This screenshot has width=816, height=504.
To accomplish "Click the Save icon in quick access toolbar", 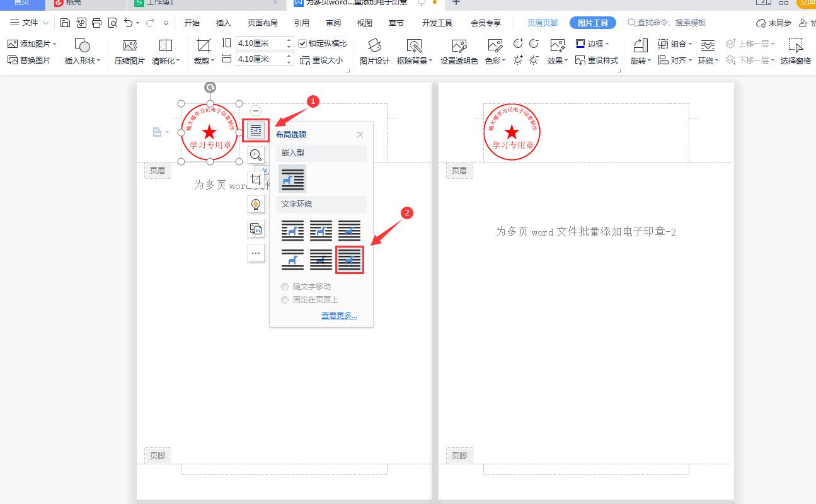I will [65, 23].
